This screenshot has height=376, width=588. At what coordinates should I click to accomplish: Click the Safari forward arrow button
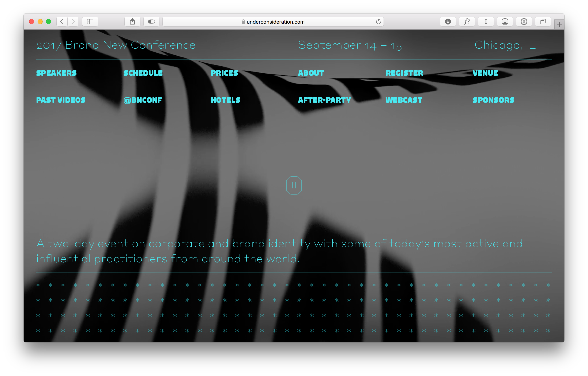point(73,22)
